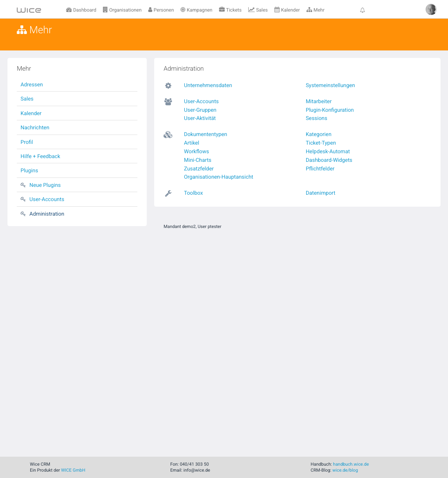The height and width of the screenshot is (478, 448).
Task: Open User-Aktivität link
Action: pos(200,118)
